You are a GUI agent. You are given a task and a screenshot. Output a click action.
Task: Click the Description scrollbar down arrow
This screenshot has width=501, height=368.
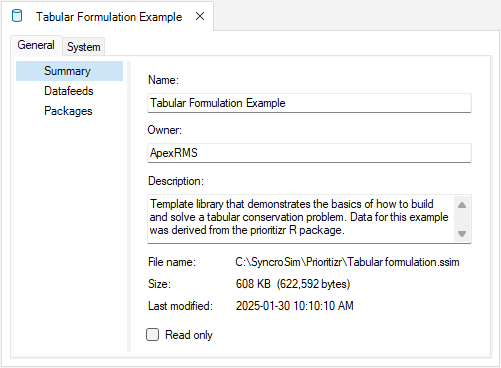pyautogui.click(x=462, y=234)
